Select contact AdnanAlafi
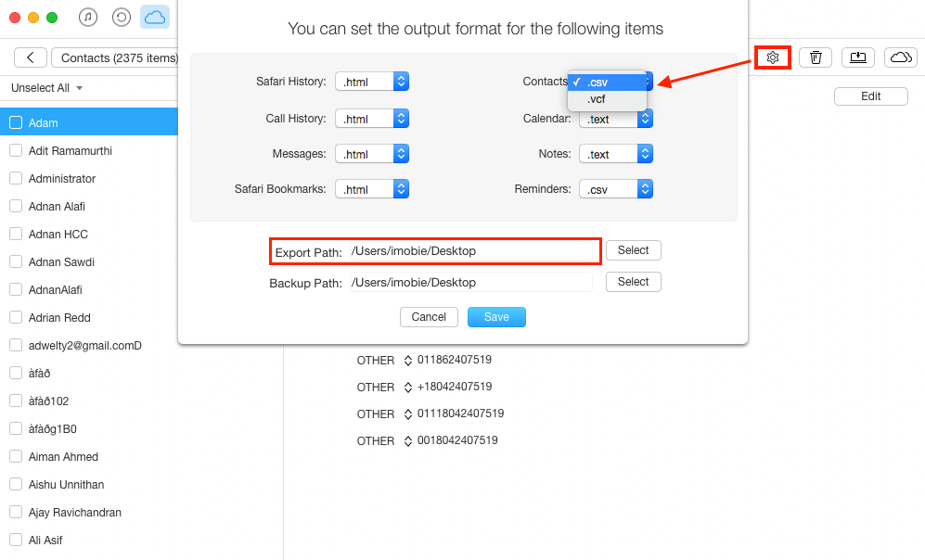925x560 pixels. (56, 290)
